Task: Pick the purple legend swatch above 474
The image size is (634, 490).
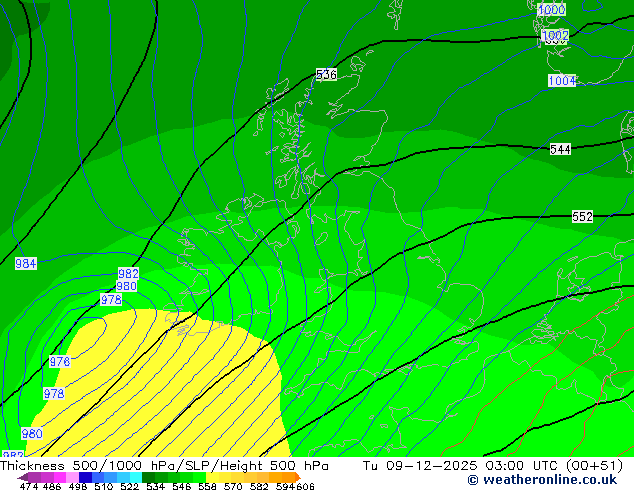Action: click(x=34, y=477)
